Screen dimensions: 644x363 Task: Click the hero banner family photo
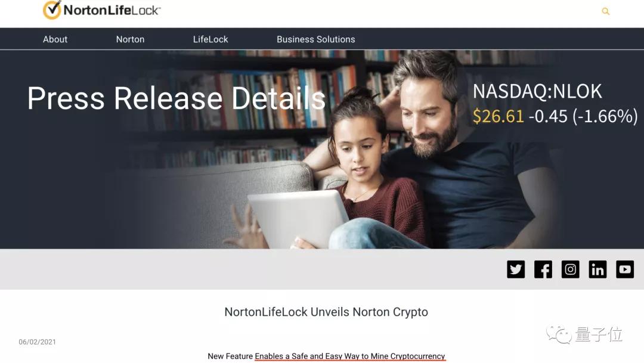point(322,150)
